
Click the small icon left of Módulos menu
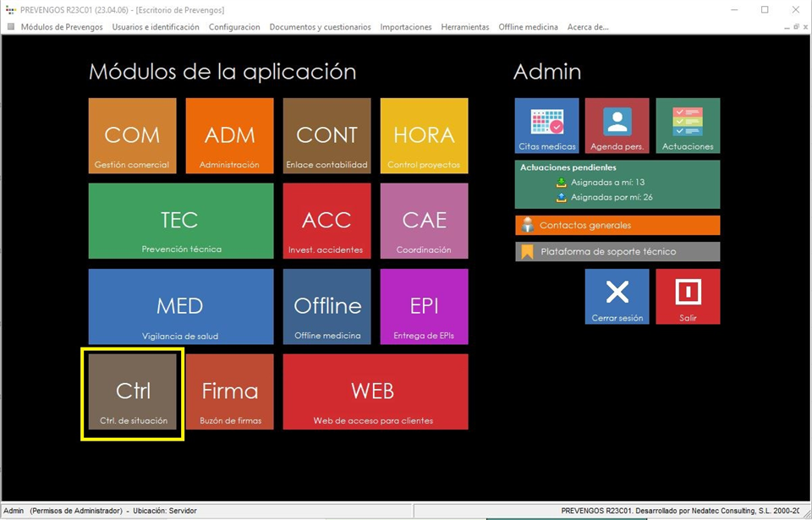tap(11, 27)
